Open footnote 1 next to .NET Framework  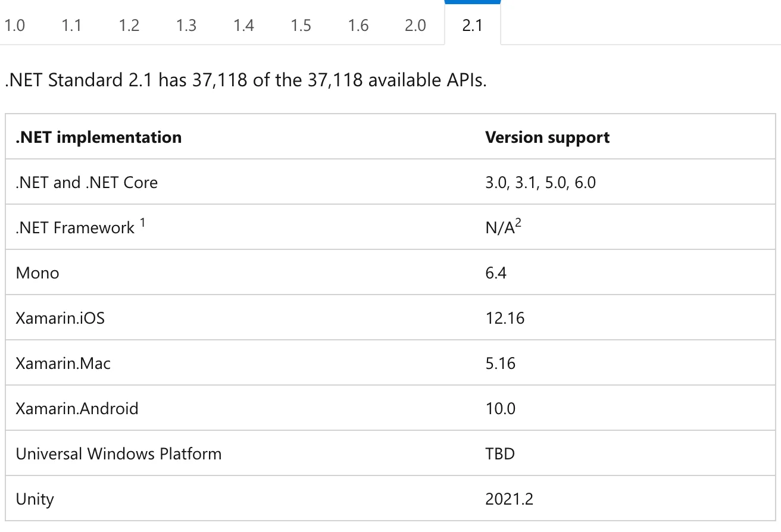[x=143, y=223]
